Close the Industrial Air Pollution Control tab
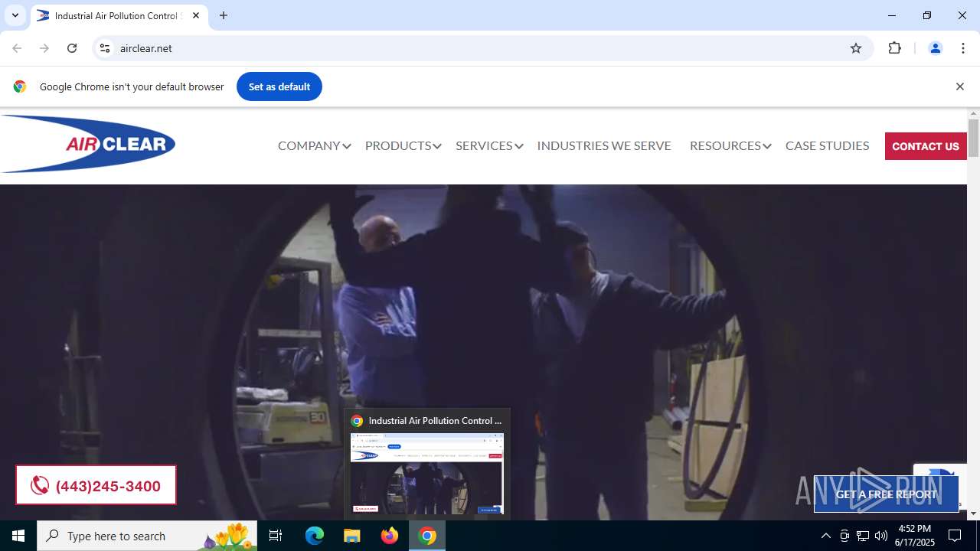 pos(196,15)
